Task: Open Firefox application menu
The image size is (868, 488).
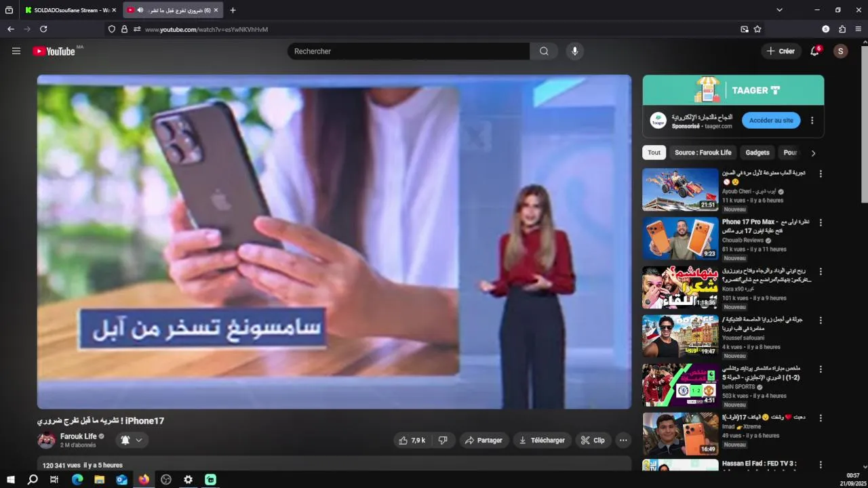Action: tap(859, 29)
